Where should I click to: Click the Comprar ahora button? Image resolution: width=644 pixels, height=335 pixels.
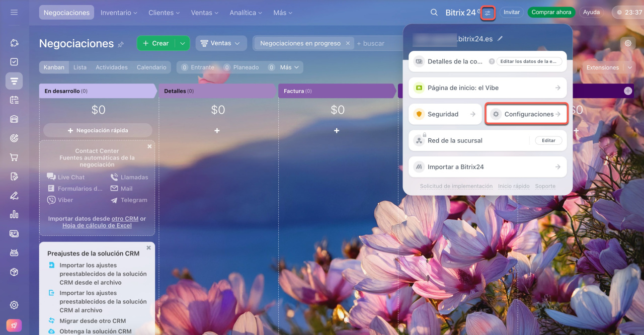point(551,13)
